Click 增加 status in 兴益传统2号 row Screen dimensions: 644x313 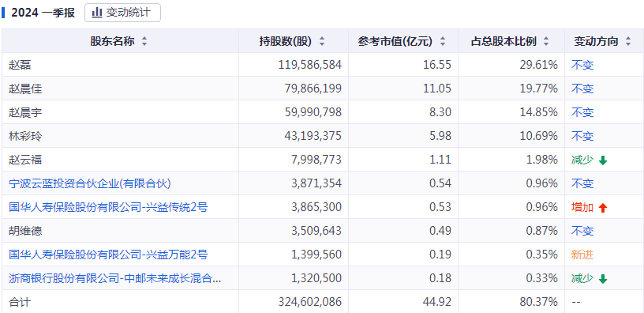tap(582, 207)
